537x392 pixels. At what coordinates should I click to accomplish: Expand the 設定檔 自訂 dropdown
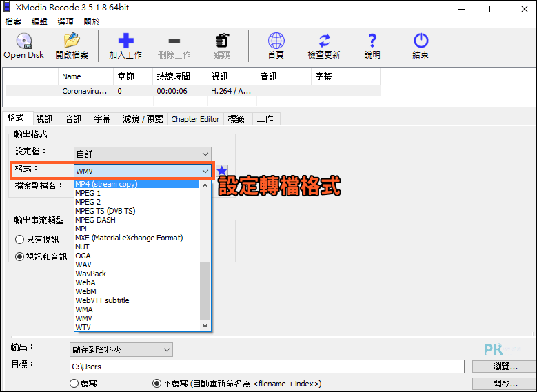[143, 154]
